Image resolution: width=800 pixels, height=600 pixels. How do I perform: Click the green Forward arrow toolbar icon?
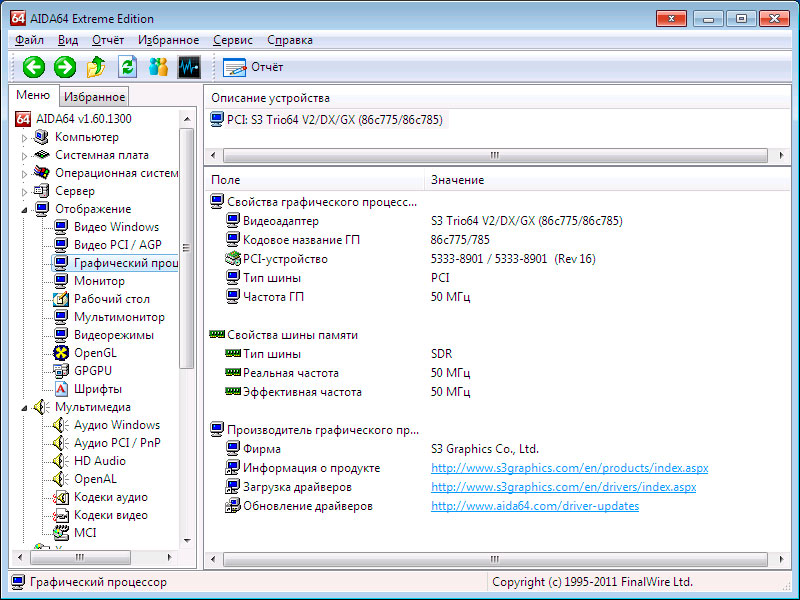point(65,67)
